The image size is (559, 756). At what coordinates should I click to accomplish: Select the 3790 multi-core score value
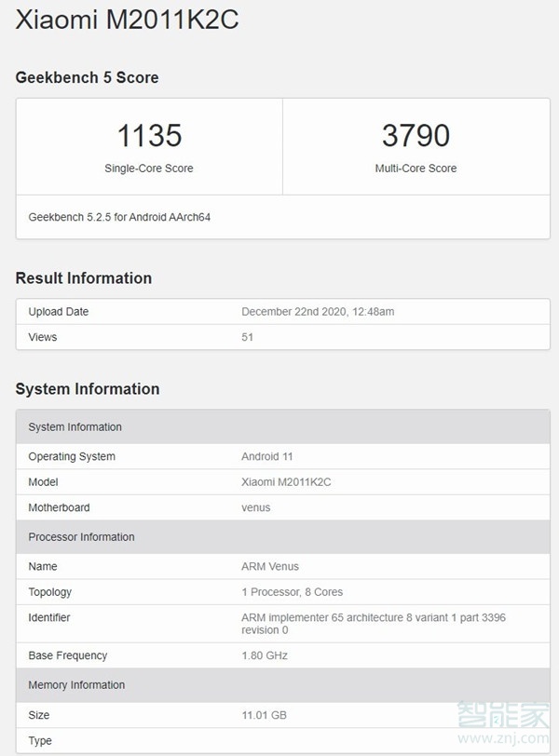[416, 135]
